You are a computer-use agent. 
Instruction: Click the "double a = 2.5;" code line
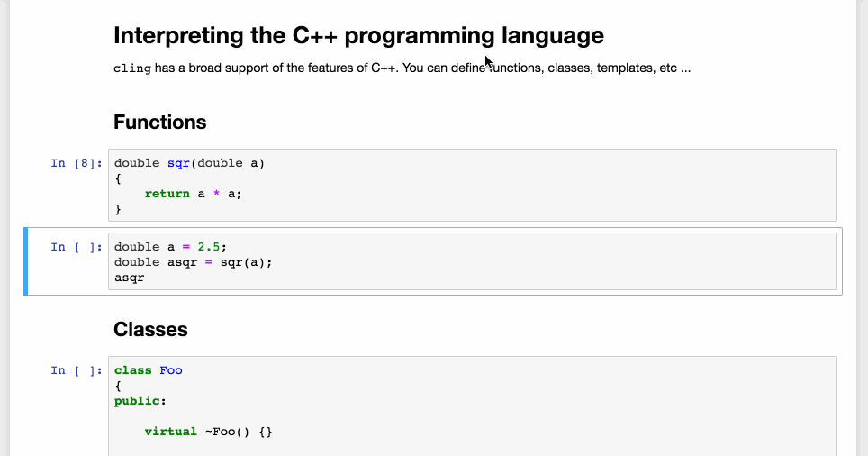click(x=170, y=247)
